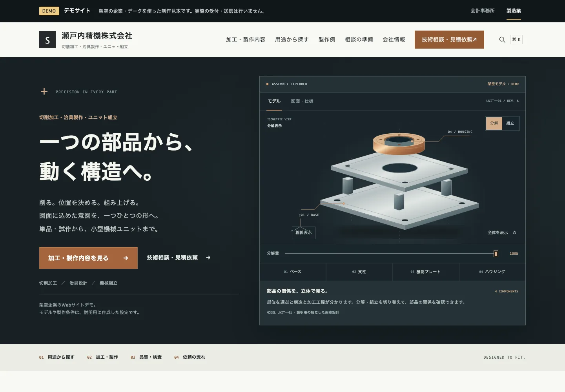
Task: Click the 01 / BASE callout label
Action: [x=309, y=215]
